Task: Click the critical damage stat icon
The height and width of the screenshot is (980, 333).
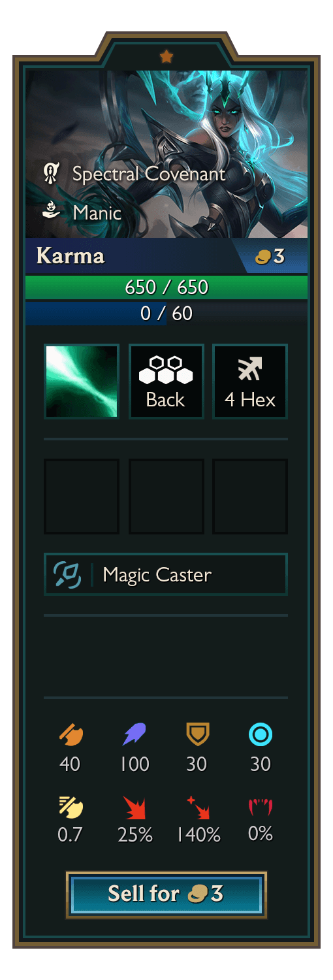Action: pos(197,808)
